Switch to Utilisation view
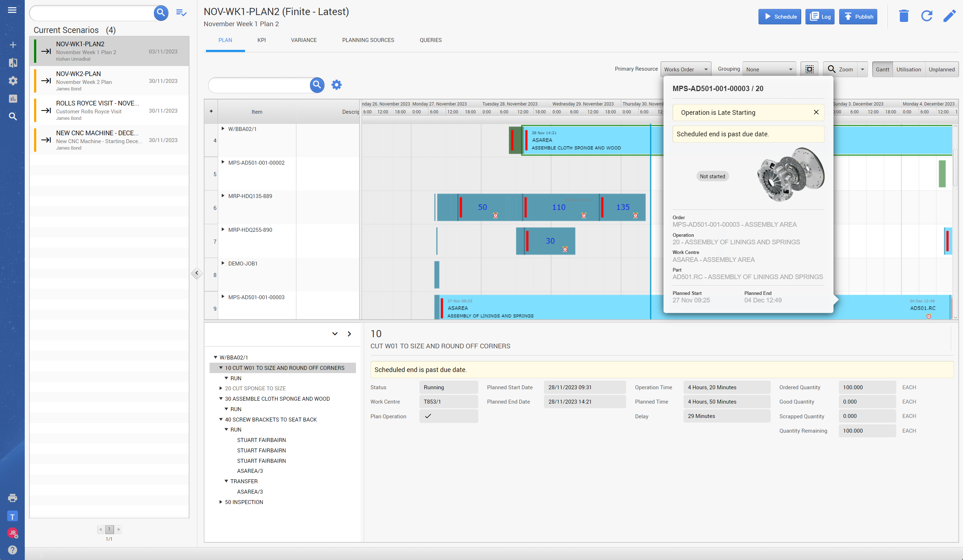 coord(909,69)
